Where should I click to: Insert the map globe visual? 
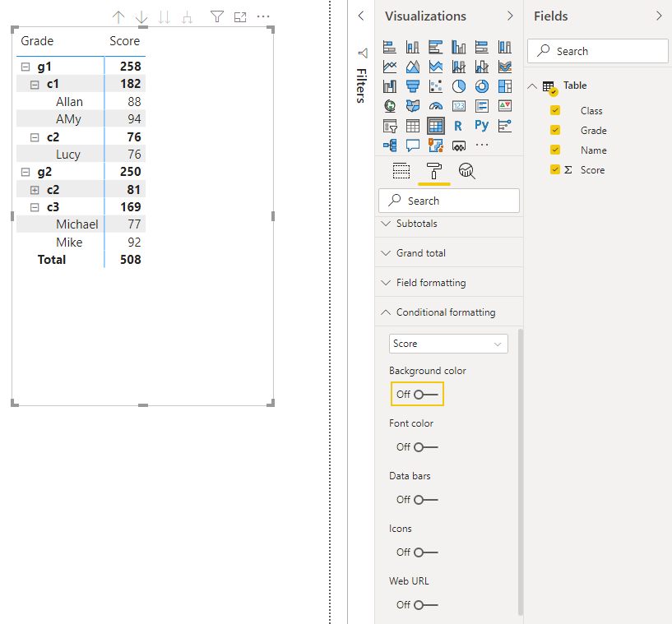point(390,106)
